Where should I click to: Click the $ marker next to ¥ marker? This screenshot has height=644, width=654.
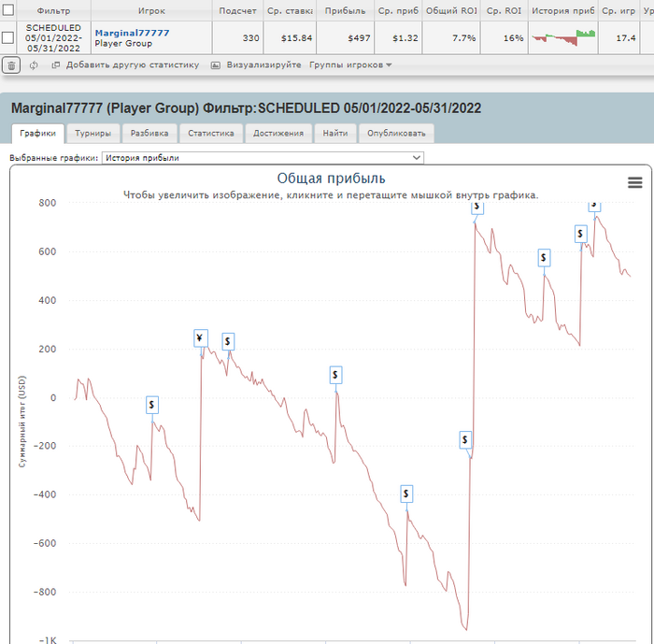coord(228,342)
